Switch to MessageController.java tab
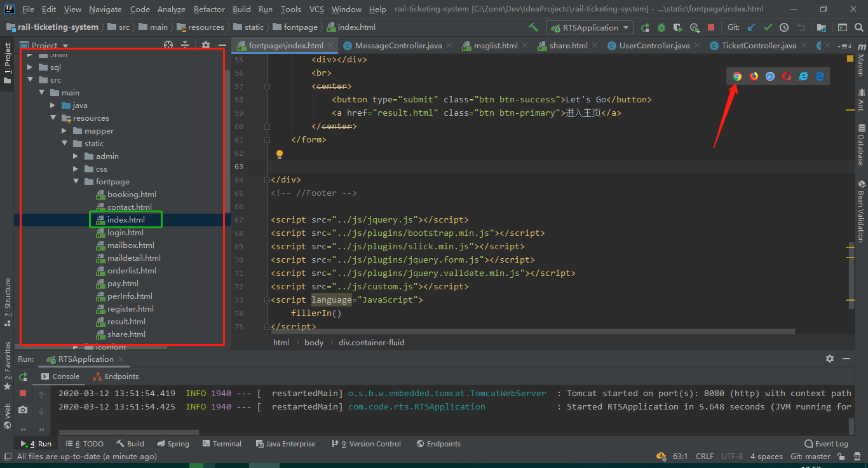Image resolution: width=868 pixels, height=468 pixels. point(398,46)
